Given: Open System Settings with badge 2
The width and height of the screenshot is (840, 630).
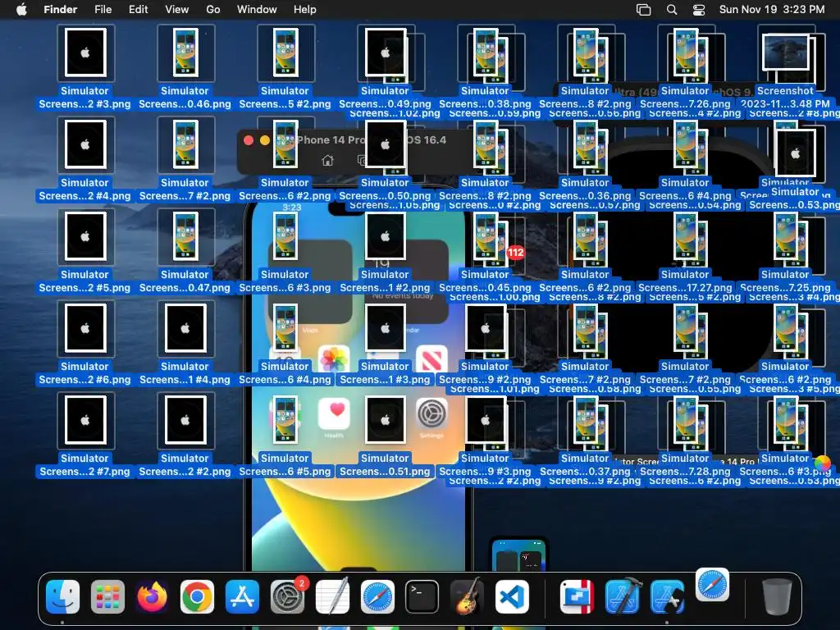Looking at the screenshot, I should coord(287,596).
